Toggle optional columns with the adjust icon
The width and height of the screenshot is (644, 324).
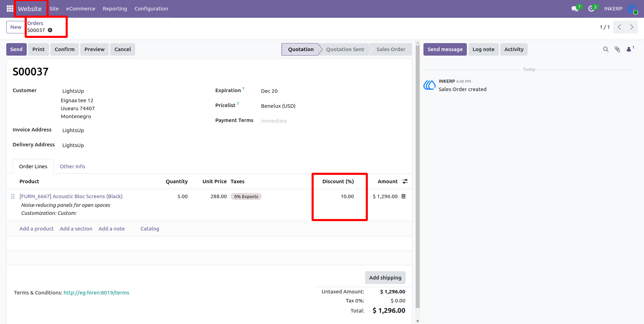(405, 181)
